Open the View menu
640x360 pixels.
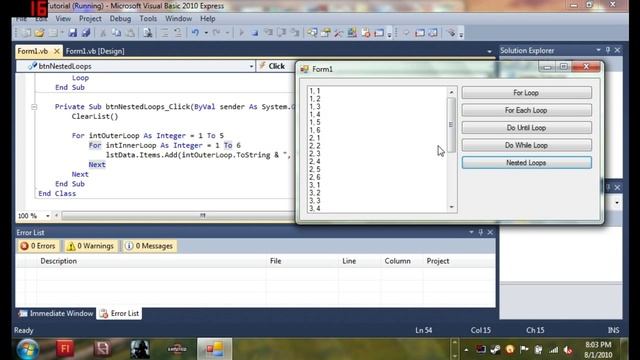[x=63, y=19]
